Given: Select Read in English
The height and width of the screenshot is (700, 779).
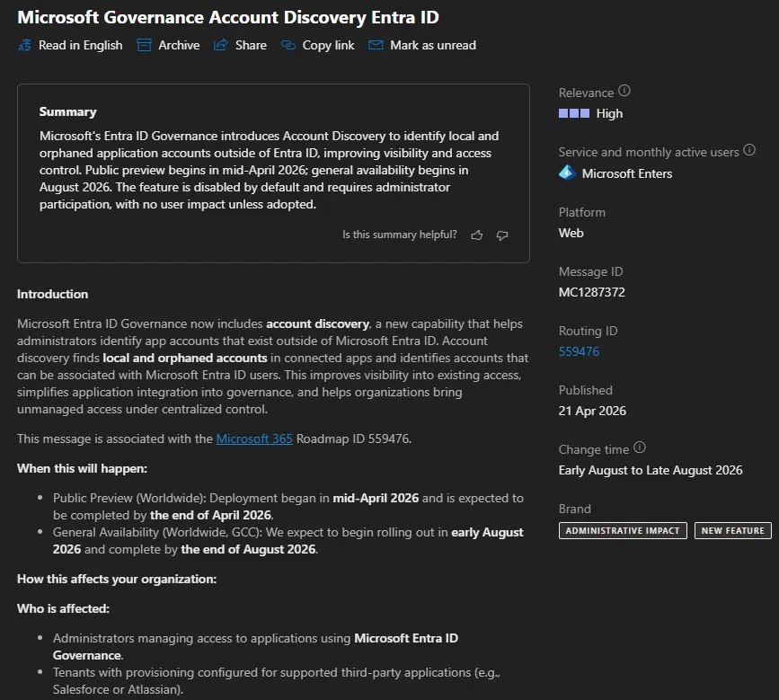Looking at the screenshot, I should click(70, 45).
